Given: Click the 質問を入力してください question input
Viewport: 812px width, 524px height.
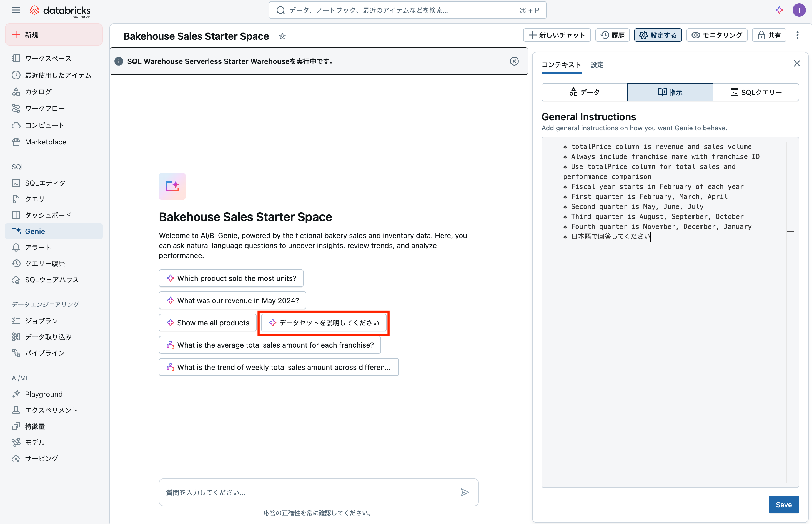Looking at the screenshot, I should [318, 492].
